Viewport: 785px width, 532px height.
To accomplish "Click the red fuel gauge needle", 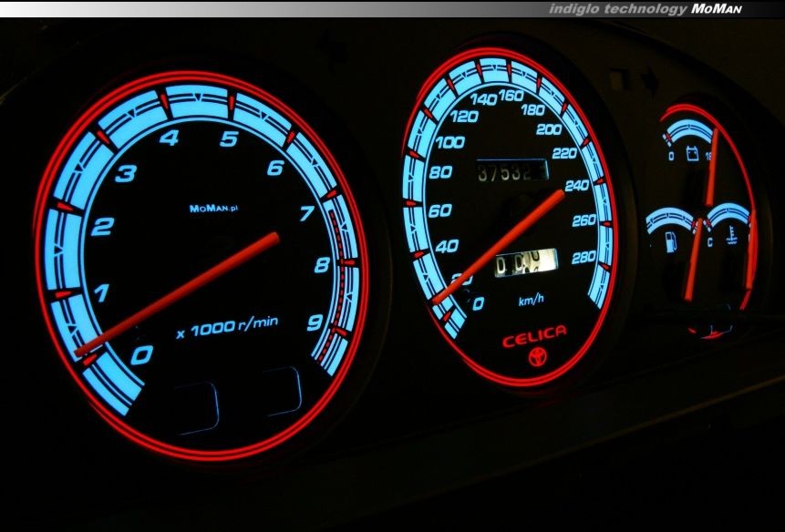I will (694, 260).
